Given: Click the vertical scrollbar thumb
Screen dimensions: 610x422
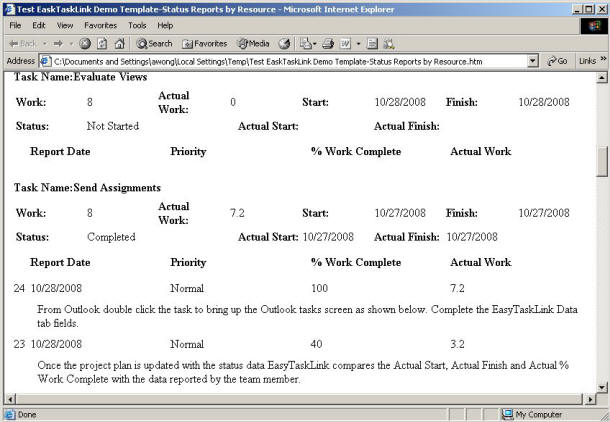Looking at the screenshot, I should (x=602, y=161).
